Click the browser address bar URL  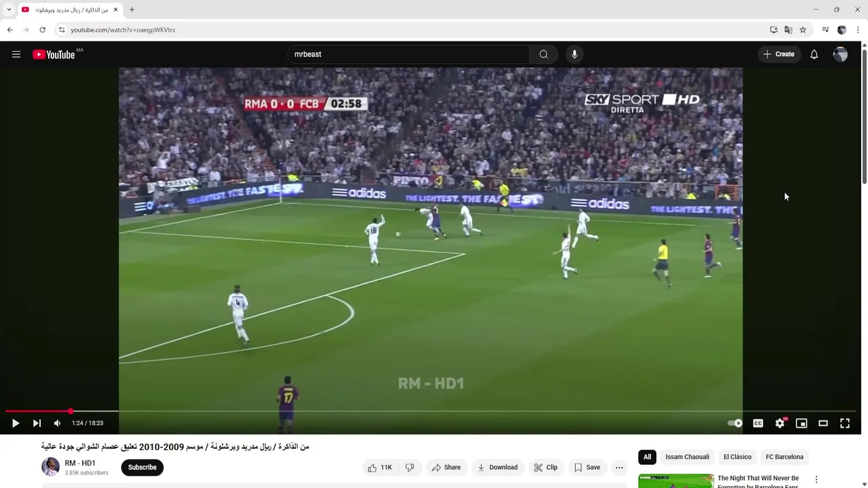tap(123, 30)
